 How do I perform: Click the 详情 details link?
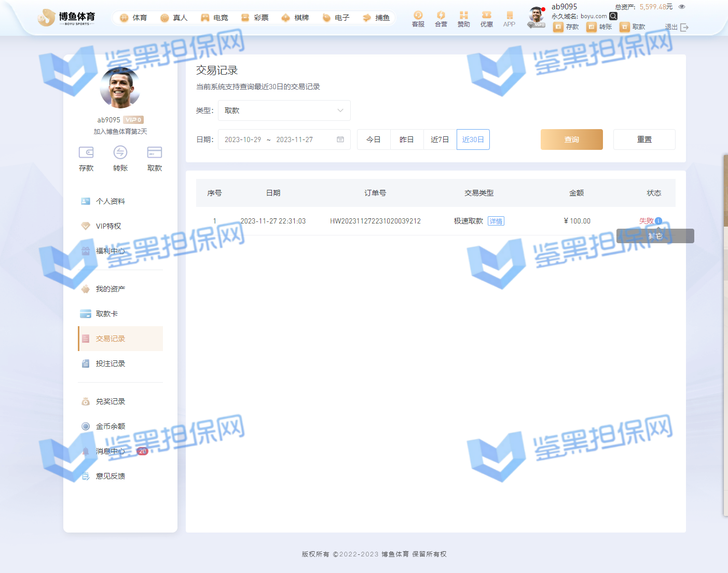click(496, 221)
